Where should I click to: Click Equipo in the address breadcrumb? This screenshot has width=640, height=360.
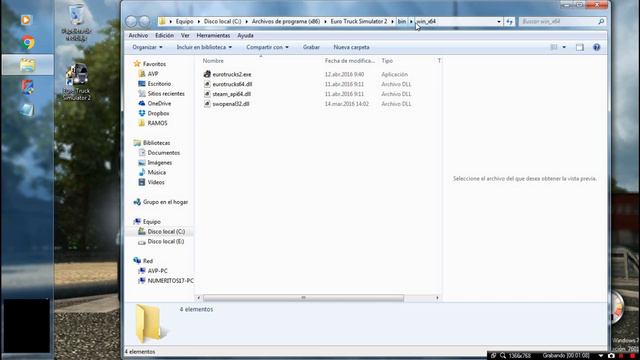pos(184,21)
